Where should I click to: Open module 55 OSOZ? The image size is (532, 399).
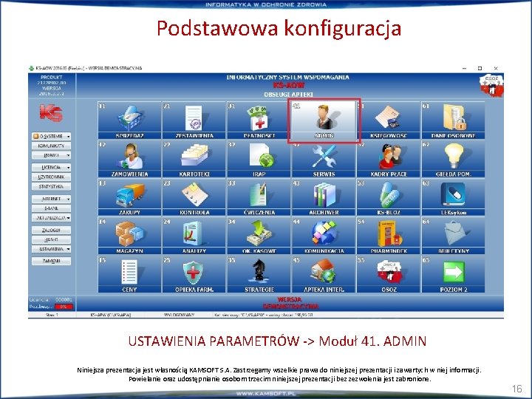[x=389, y=274]
